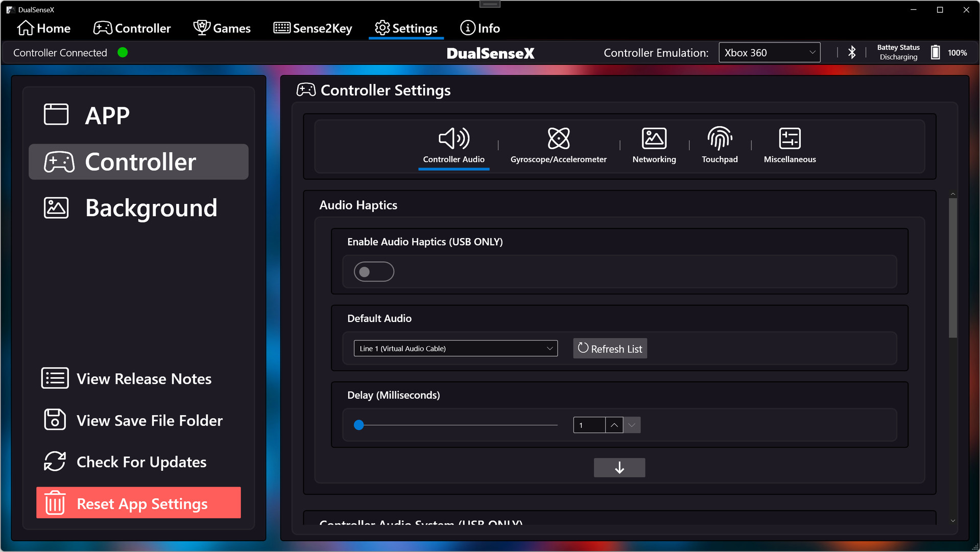Open the Default Audio device dropdown
This screenshot has width=980, height=552.
point(456,349)
